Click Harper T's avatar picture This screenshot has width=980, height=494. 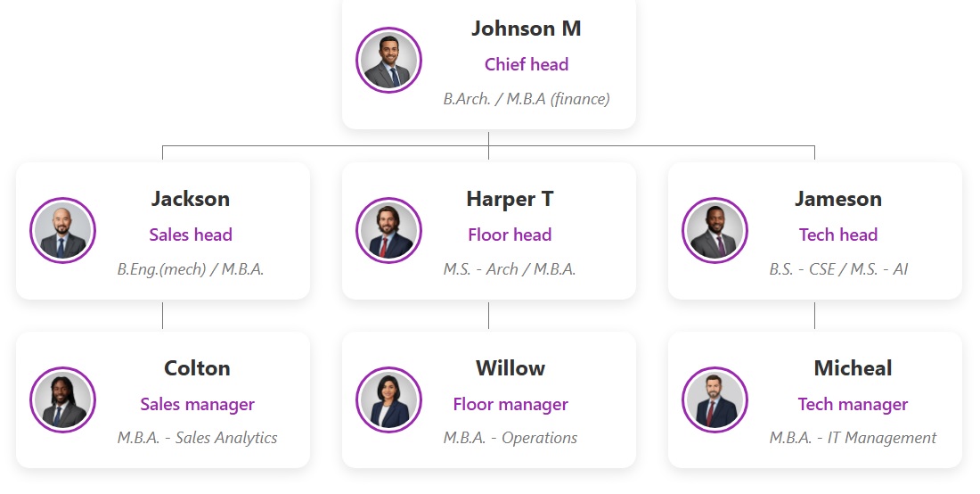pos(388,231)
